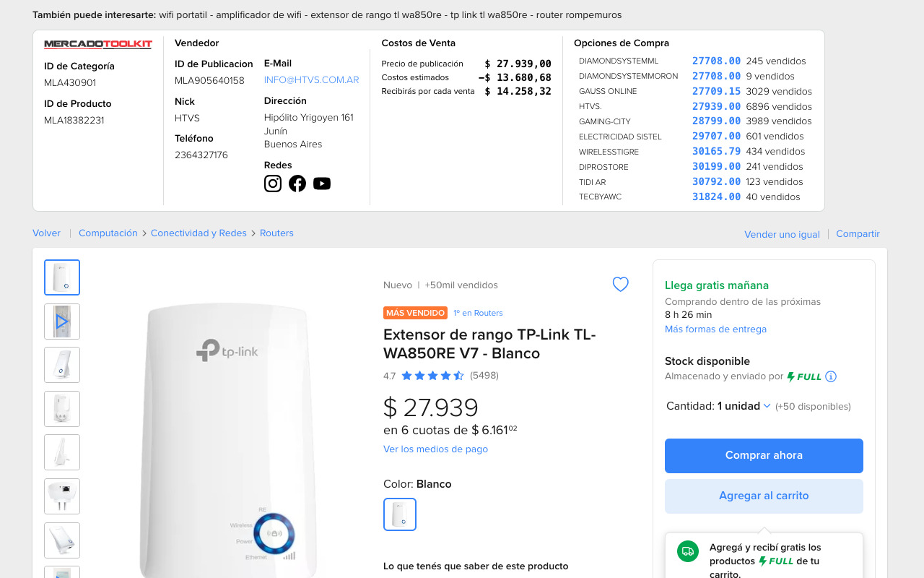Viewport: 924px width, 578px height.
Task: Choose the Blanco color swatch
Action: pyautogui.click(x=400, y=514)
